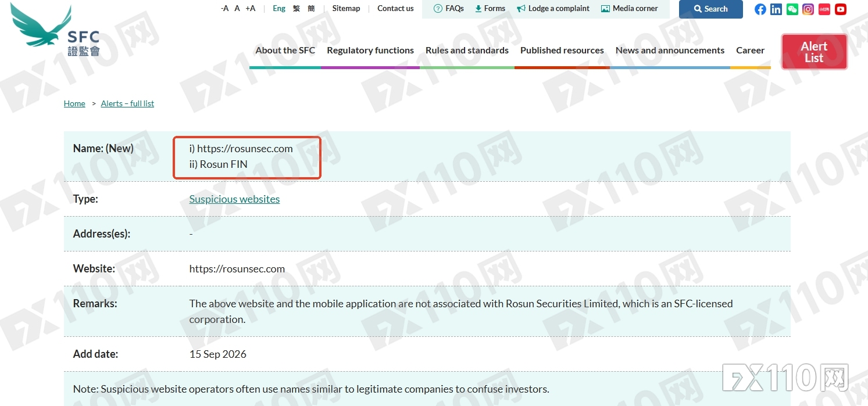Image resolution: width=868 pixels, height=406 pixels.
Task: Click the Type: label
Action: point(85,199)
